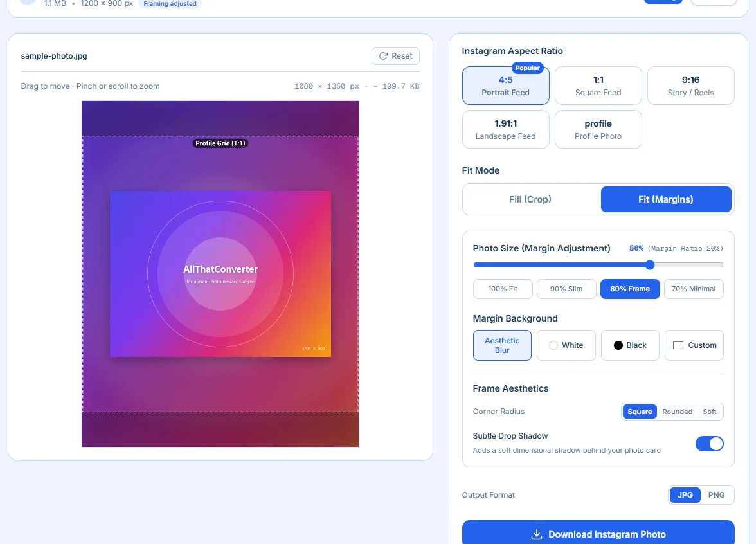The width and height of the screenshot is (756, 544).
Task: Select the Profile Photo aspect option
Action: coord(598,129)
